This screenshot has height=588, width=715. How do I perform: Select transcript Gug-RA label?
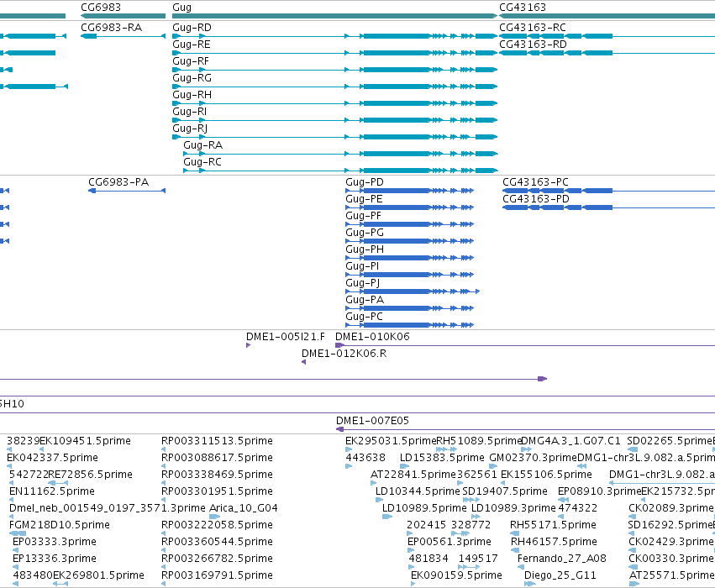(x=203, y=145)
